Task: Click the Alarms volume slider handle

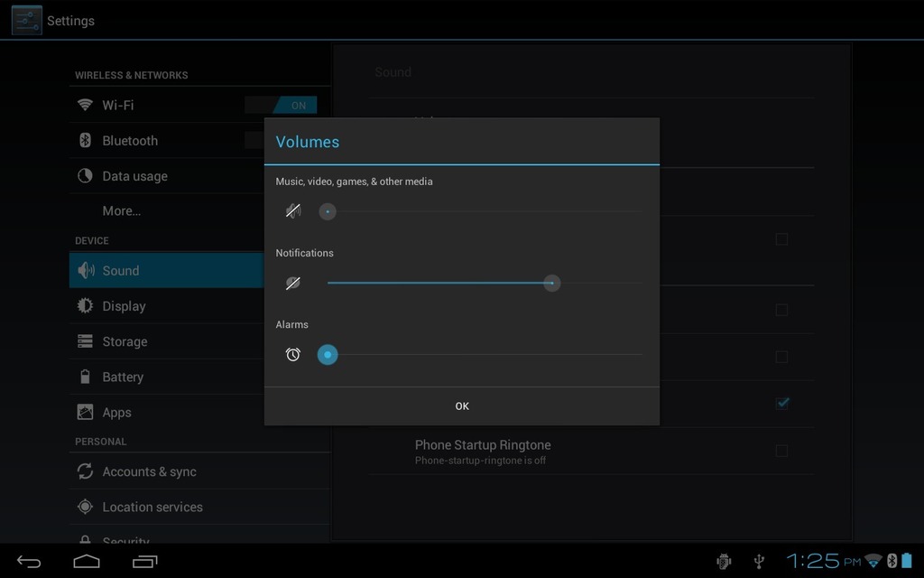Action: pyautogui.click(x=328, y=354)
